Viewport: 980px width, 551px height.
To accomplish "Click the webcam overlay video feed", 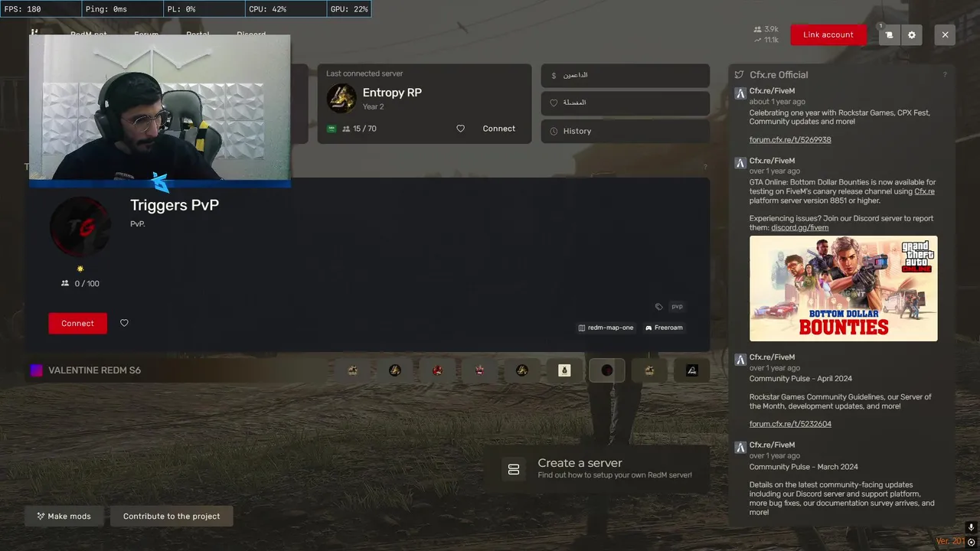I will pyautogui.click(x=159, y=108).
